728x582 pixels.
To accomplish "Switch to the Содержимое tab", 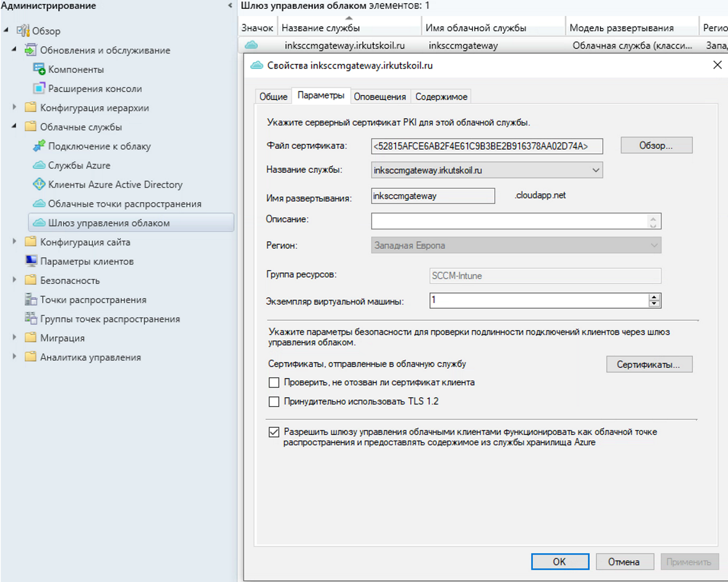I will pyautogui.click(x=441, y=97).
